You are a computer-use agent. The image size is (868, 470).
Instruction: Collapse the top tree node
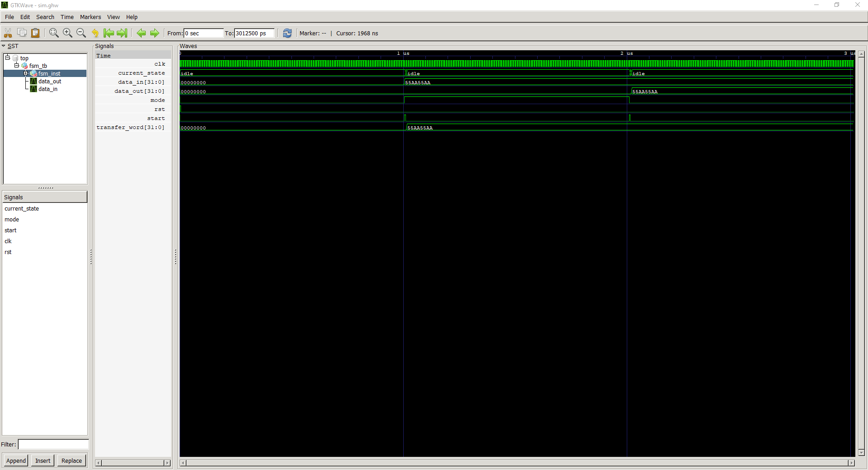pos(8,58)
